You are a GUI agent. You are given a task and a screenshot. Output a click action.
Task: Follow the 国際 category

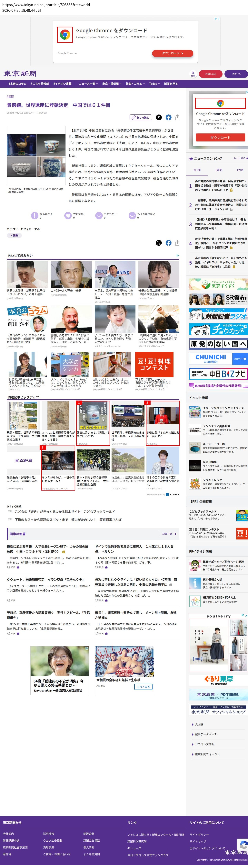pyautogui.click(x=14, y=236)
